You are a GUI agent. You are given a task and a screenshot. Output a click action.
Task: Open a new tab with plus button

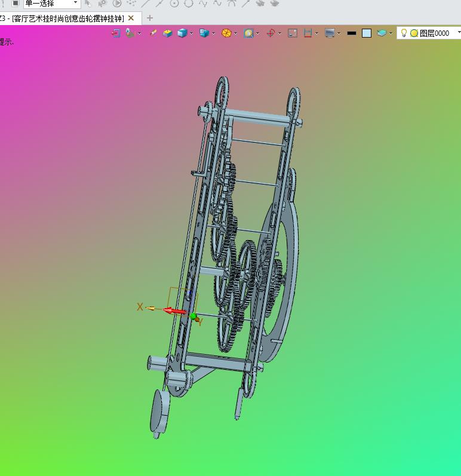(150, 18)
